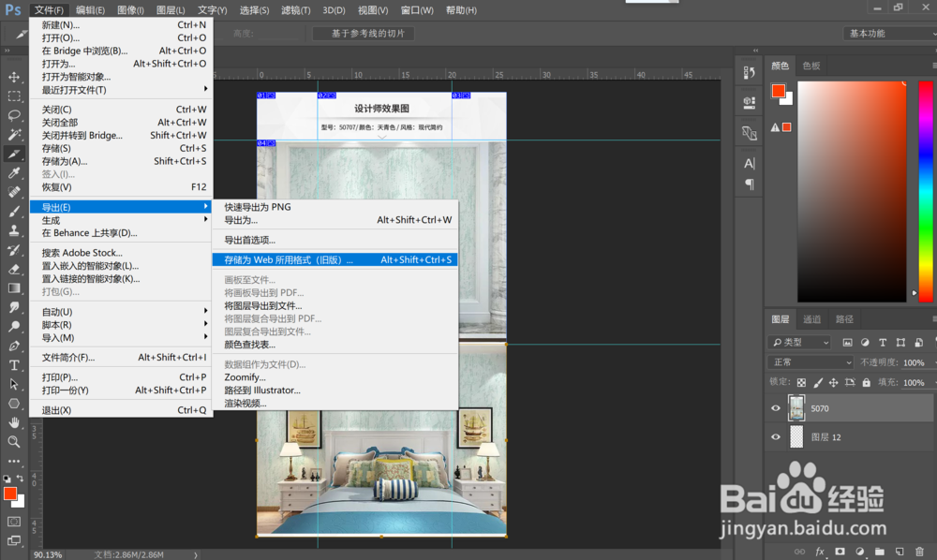Click 基于参考线的切片 button
The width and height of the screenshot is (937, 560).
(x=364, y=34)
